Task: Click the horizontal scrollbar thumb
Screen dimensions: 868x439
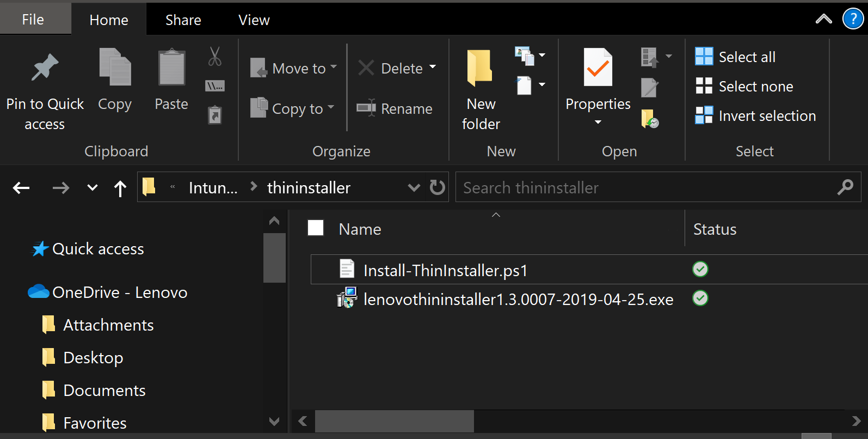Action: coord(395,421)
